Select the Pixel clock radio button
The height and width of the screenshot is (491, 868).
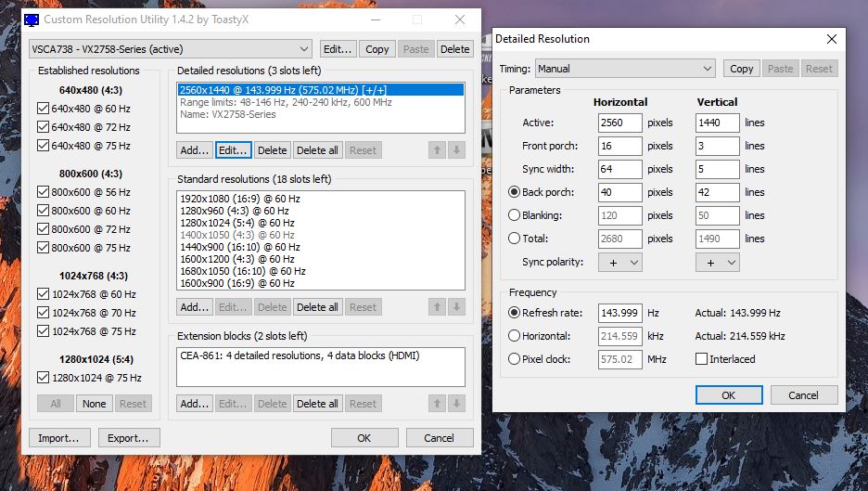click(x=514, y=359)
